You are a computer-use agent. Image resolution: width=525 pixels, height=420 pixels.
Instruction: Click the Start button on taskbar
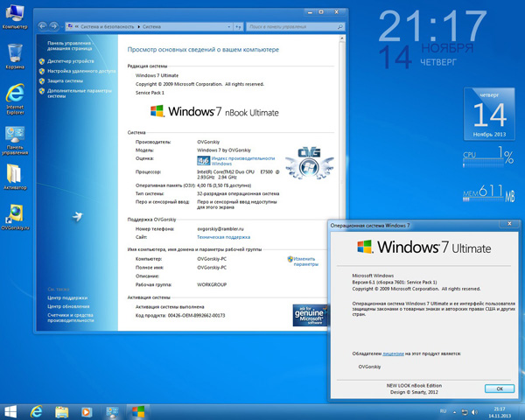tap(10, 411)
